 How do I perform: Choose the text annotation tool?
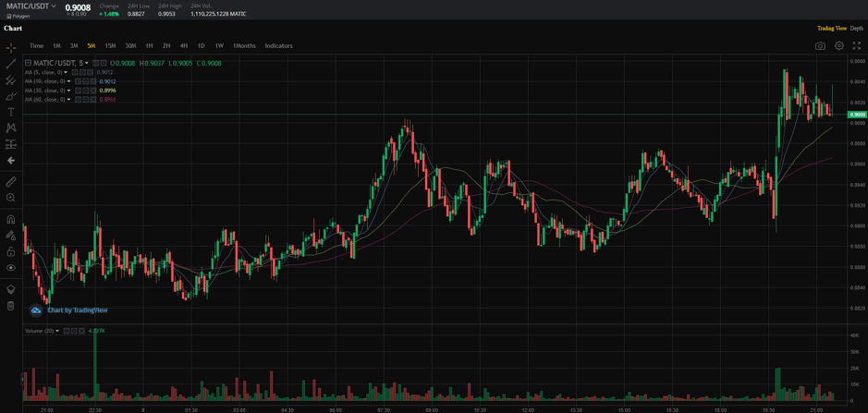pyautogui.click(x=11, y=112)
